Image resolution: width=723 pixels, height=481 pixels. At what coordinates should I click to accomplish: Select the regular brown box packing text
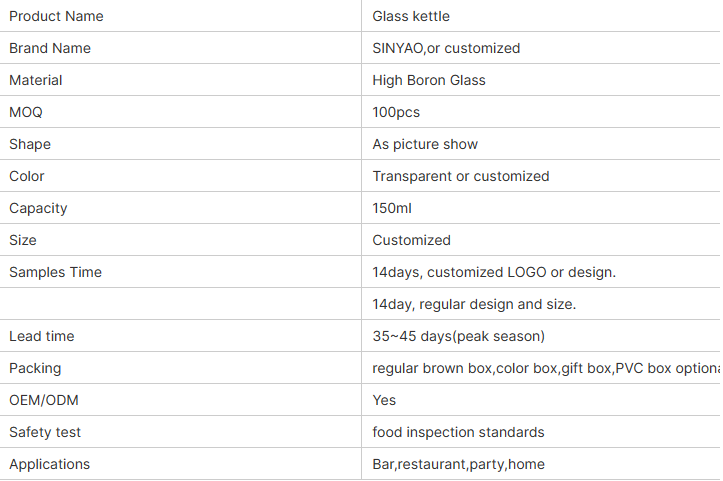546,368
